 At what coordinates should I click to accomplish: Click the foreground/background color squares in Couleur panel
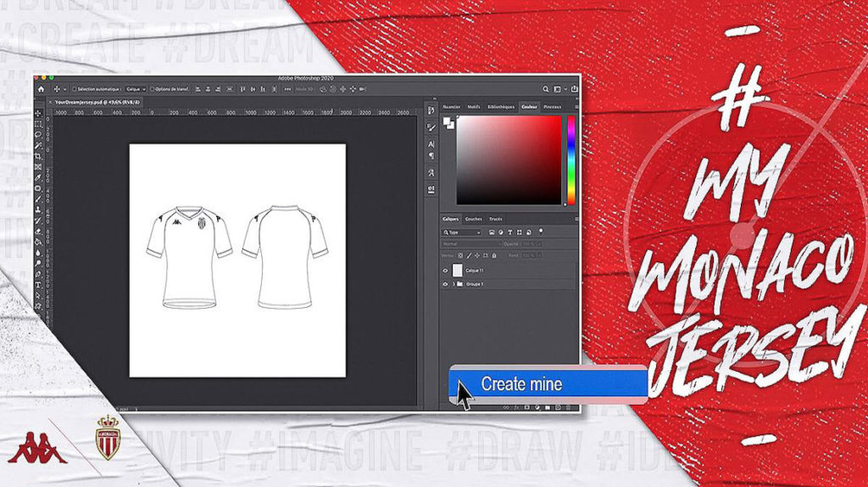[x=448, y=124]
